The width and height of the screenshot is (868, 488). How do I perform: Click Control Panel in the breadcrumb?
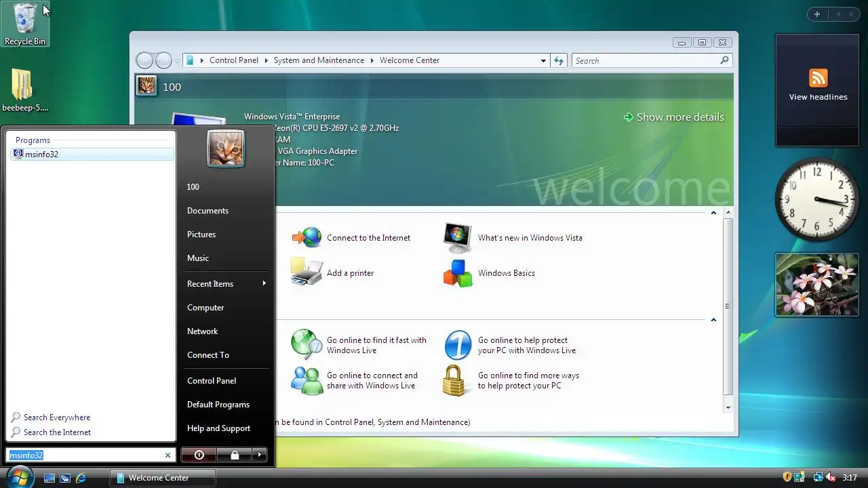(234, 60)
